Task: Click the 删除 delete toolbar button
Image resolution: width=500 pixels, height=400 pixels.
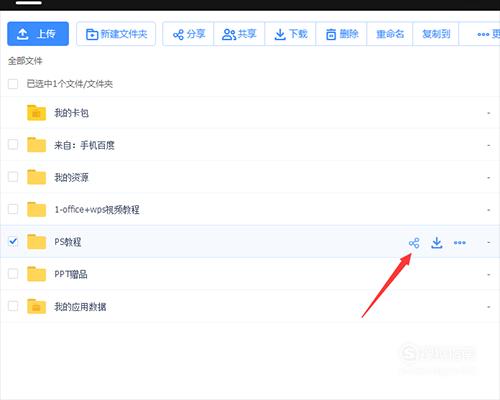Action: click(341, 34)
